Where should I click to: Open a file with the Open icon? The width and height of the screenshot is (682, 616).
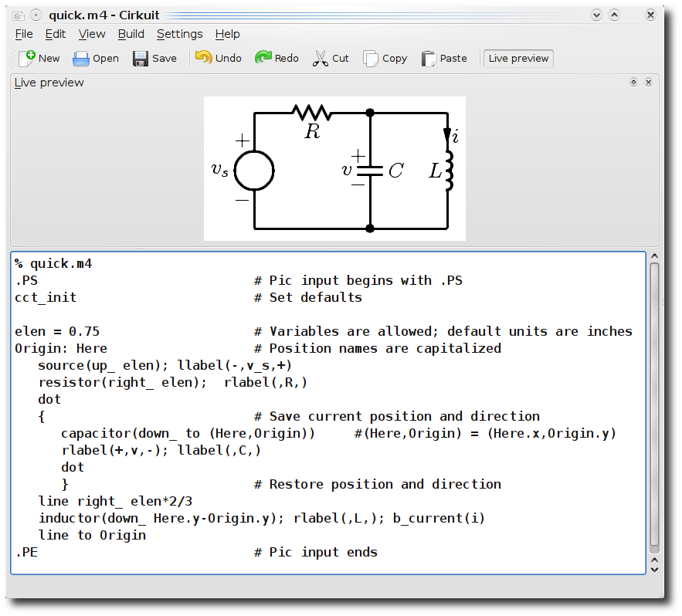(81, 58)
